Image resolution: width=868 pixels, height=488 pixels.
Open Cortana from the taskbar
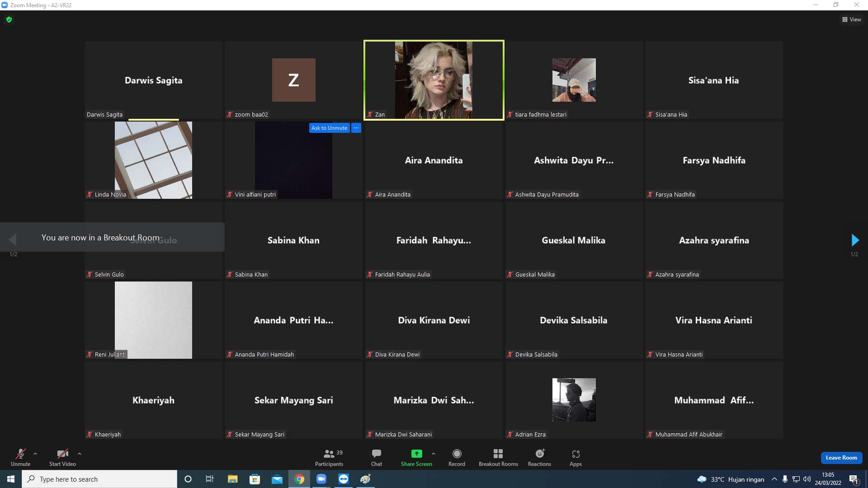[x=188, y=479]
